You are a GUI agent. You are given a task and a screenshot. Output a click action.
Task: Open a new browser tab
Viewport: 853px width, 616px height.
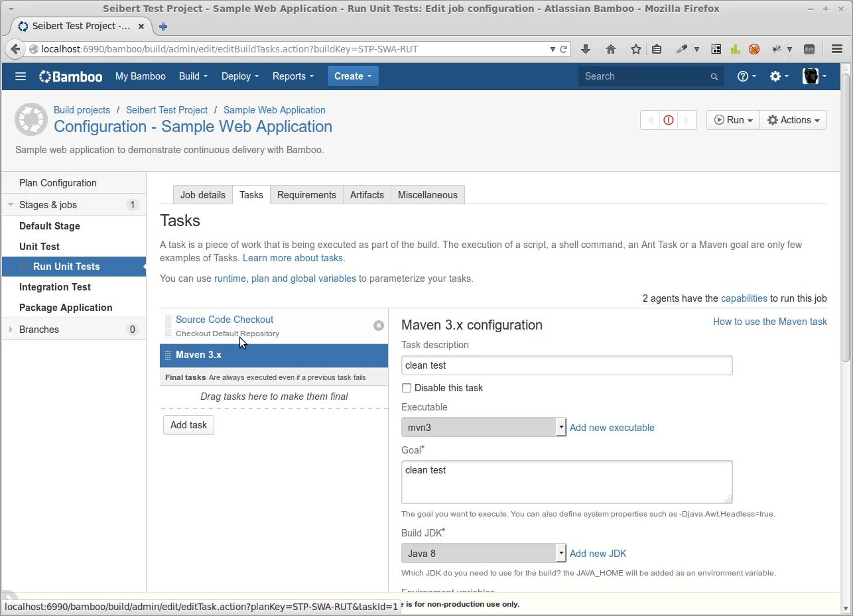[x=163, y=27]
